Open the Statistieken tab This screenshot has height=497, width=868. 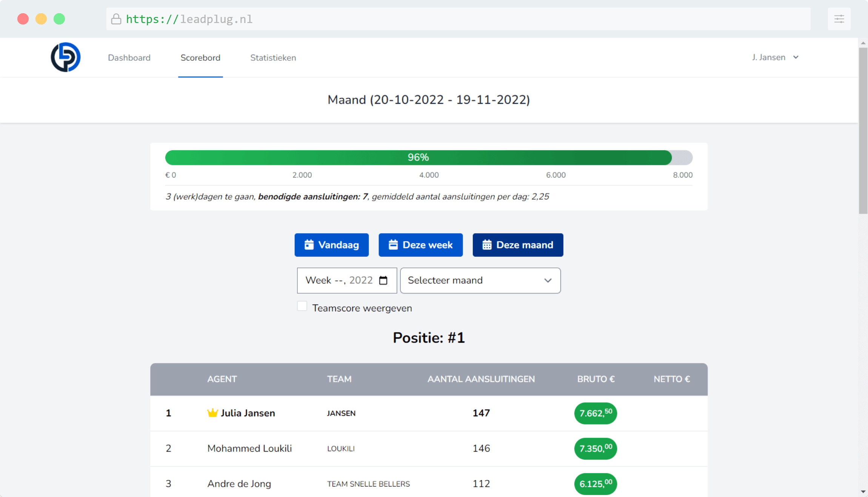[273, 57]
